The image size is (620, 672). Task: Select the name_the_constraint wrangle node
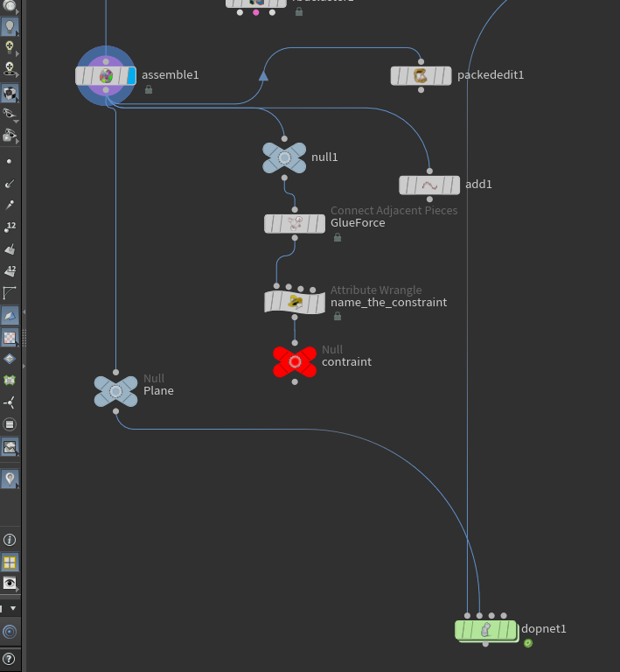295,302
